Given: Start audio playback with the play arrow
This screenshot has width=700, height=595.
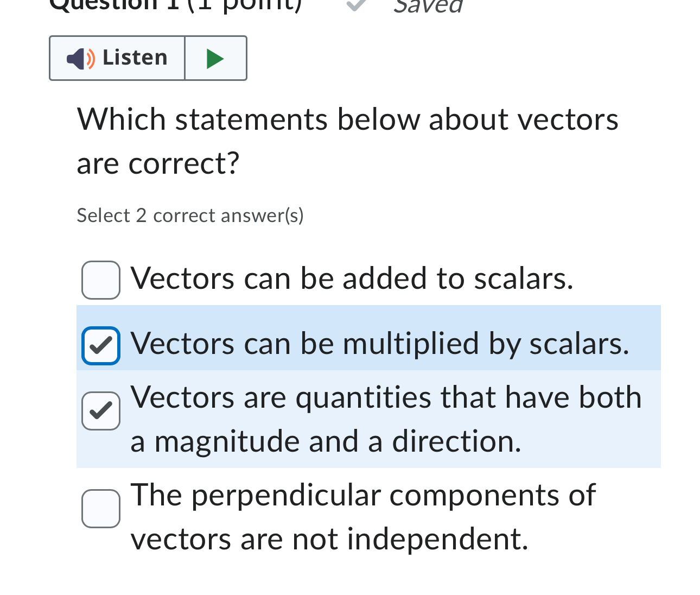Looking at the screenshot, I should click(215, 58).
